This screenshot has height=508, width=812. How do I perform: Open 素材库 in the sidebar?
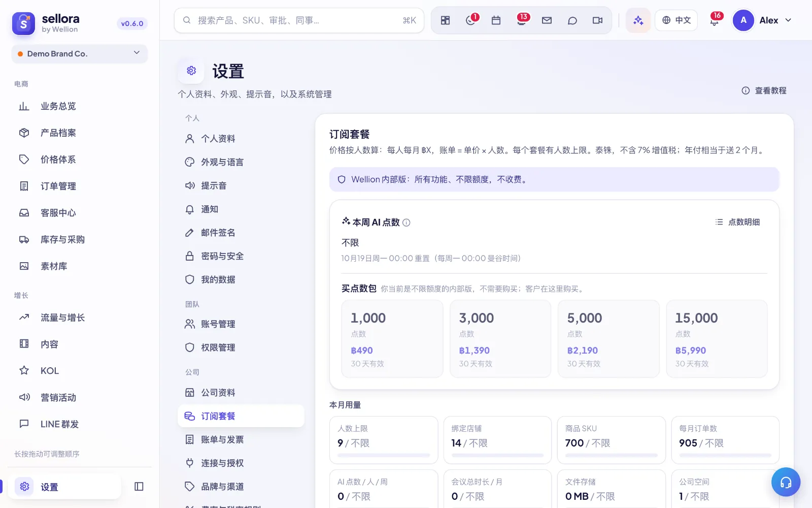click(x=80, y=266)
